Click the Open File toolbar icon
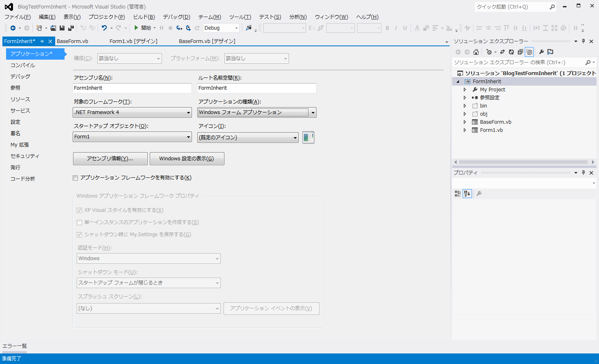 [x=53, y=28]
